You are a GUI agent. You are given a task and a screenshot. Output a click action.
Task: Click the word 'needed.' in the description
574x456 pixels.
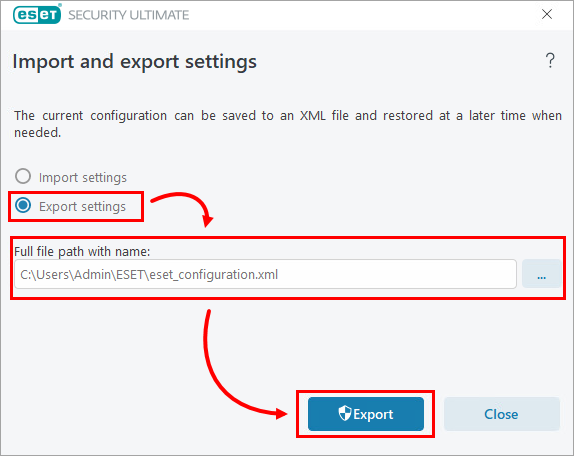(37, 133)
